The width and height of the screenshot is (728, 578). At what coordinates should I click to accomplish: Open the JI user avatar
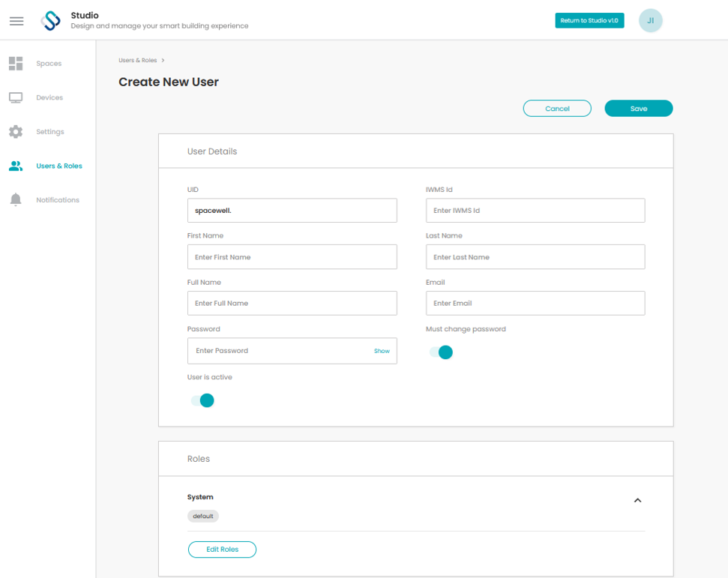pyautogui.click(x=650, y=20)
